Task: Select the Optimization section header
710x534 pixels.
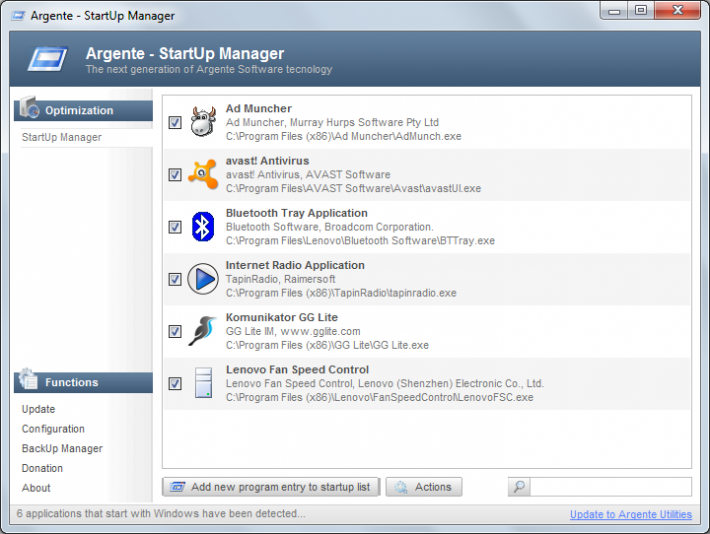Action: pyautogui.click(x=83, y=110)
